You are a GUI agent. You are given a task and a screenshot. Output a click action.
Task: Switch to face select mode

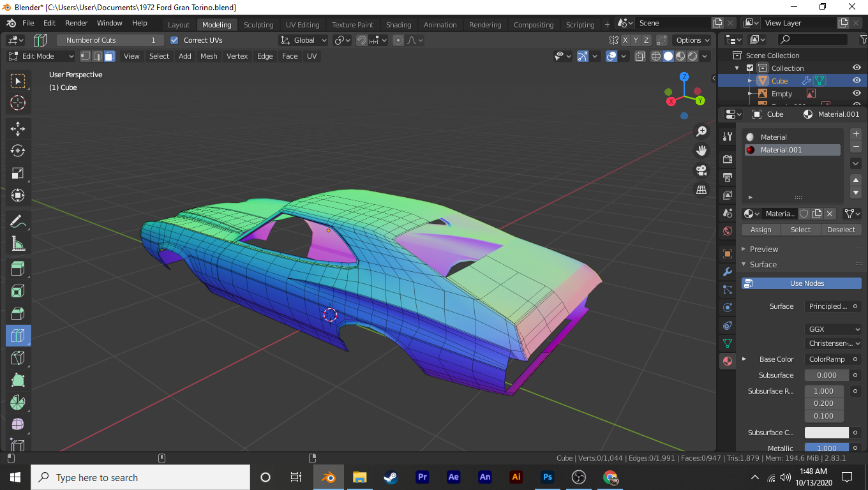pyautogui.click(x=110, y=56)
